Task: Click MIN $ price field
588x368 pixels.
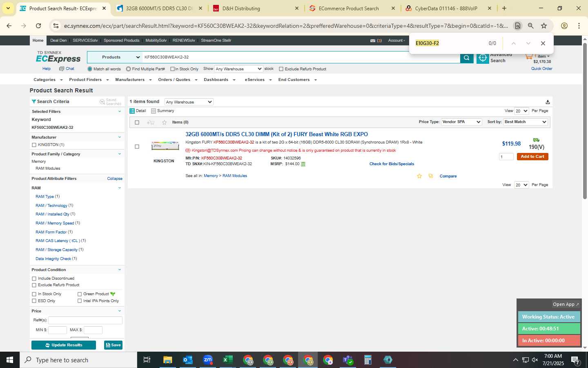Action: [58, 330]
